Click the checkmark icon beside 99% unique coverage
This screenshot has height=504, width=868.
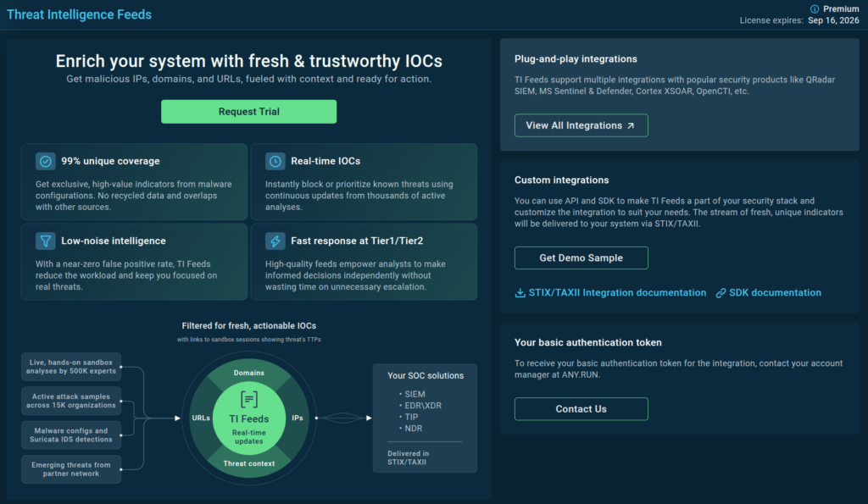46,161
